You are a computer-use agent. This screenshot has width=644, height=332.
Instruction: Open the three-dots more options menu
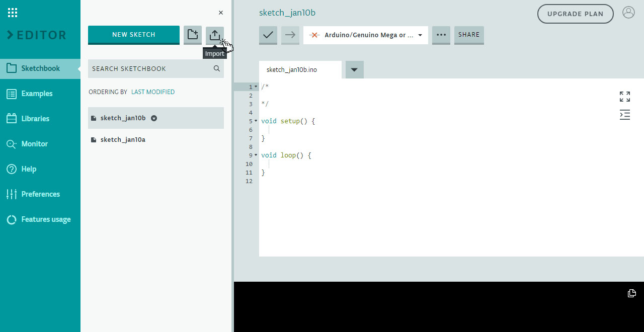pyautogui.click(x=441, y=35)
